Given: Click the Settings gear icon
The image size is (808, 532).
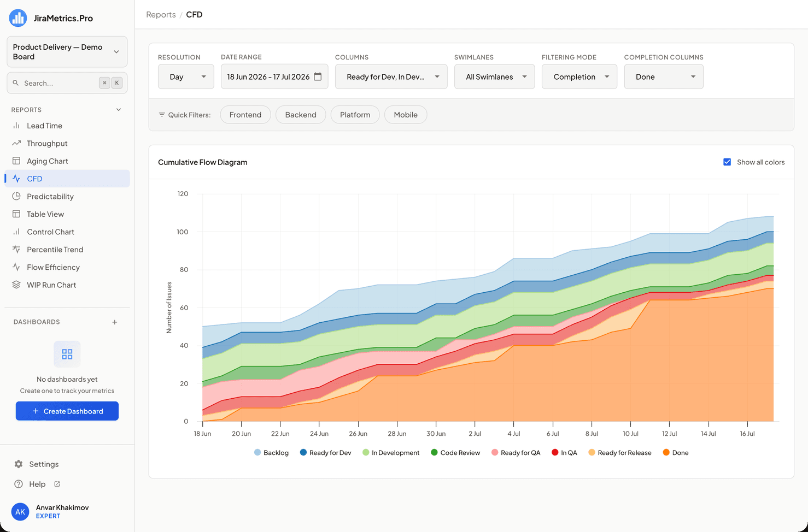Looking at the screenshot, I should (x=19, y=464).
